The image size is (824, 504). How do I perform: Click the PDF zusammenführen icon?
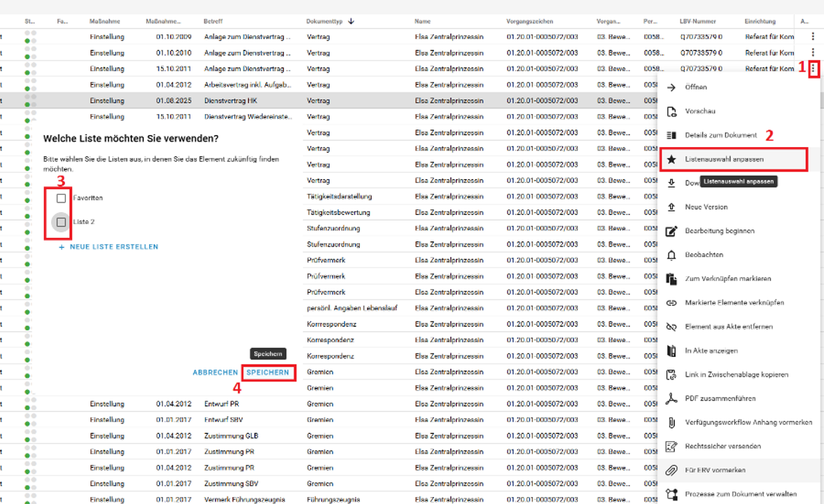pyautogui.click(x=671, y=398)
